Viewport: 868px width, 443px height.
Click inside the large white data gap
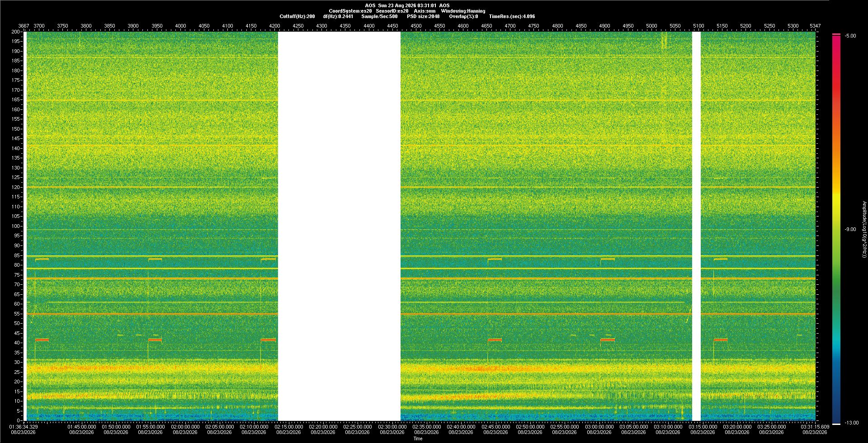tap(339, 226)
